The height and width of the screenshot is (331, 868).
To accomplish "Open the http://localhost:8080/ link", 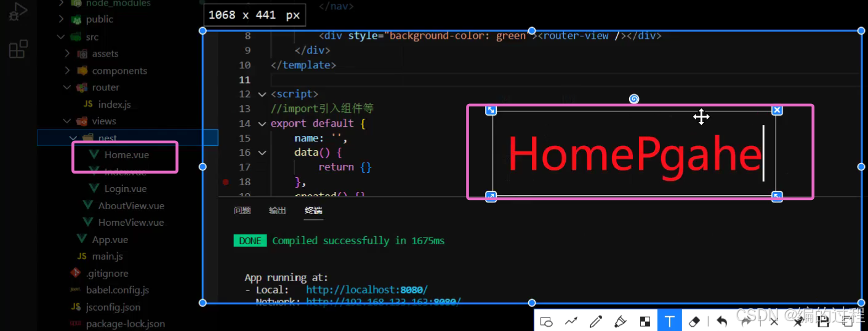I will coord(367,290).
